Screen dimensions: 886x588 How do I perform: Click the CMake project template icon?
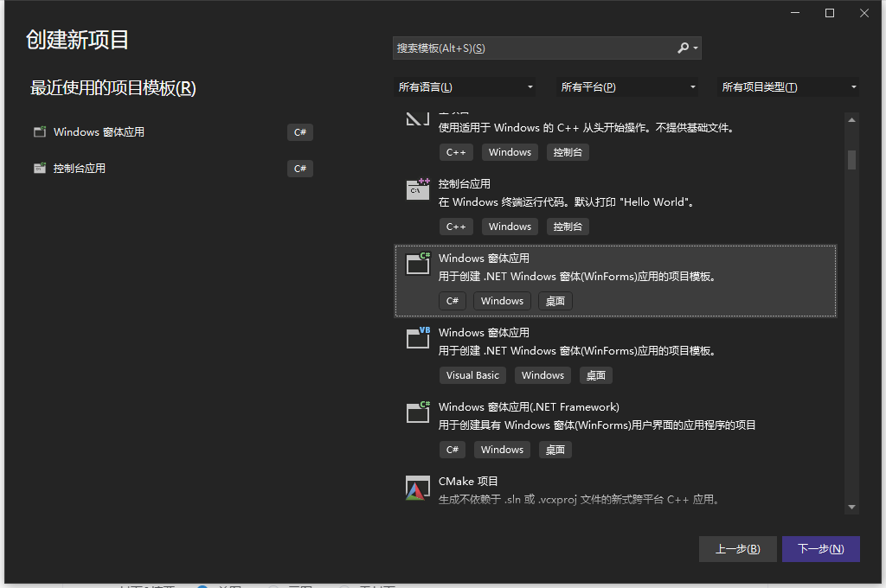tap(418, 488)
